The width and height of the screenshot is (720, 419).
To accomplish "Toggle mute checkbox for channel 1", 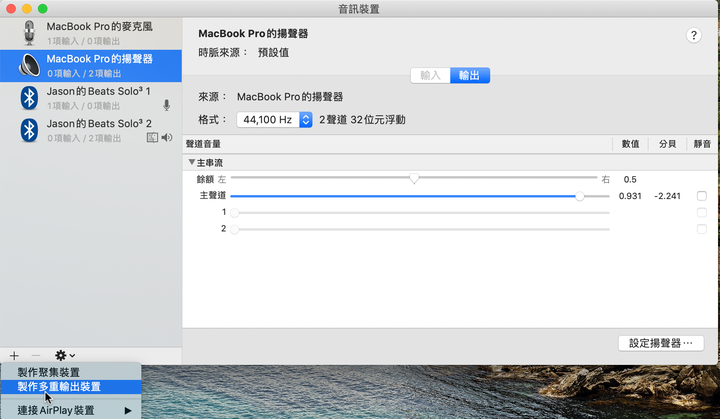I will tap(702, 213).
